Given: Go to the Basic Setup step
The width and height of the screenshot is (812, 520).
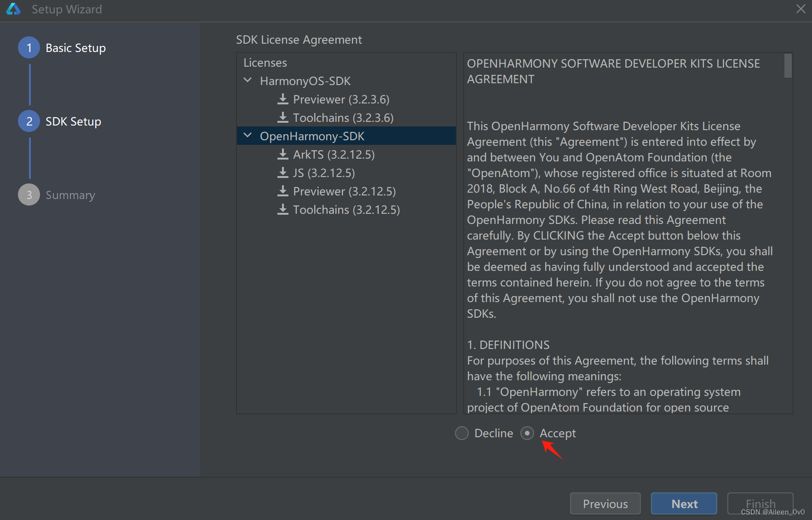Looking at the screenshot, I should click(75, 48).
